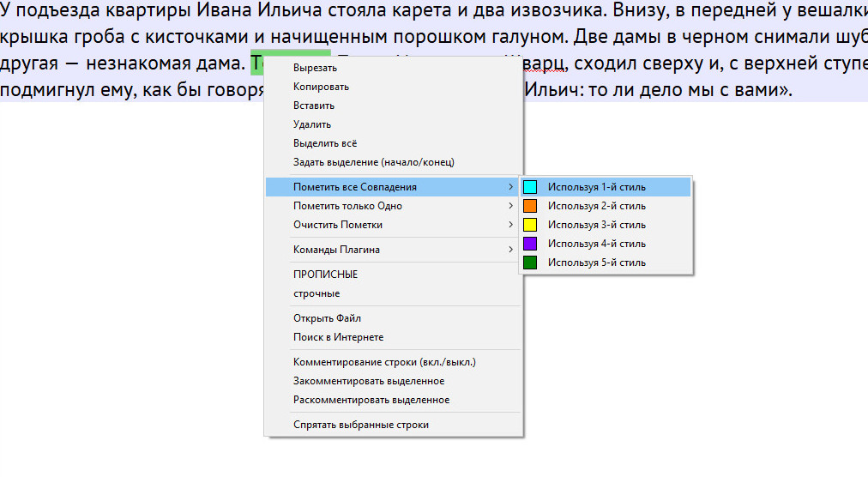Click yellow swatch of 3-й стиль
This screenshot has height=477, width=868.
(x=530, y=225)
